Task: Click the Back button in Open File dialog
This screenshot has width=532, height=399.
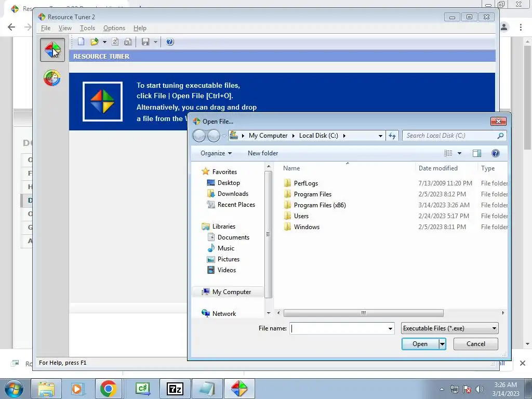Action: pos(199,136)
